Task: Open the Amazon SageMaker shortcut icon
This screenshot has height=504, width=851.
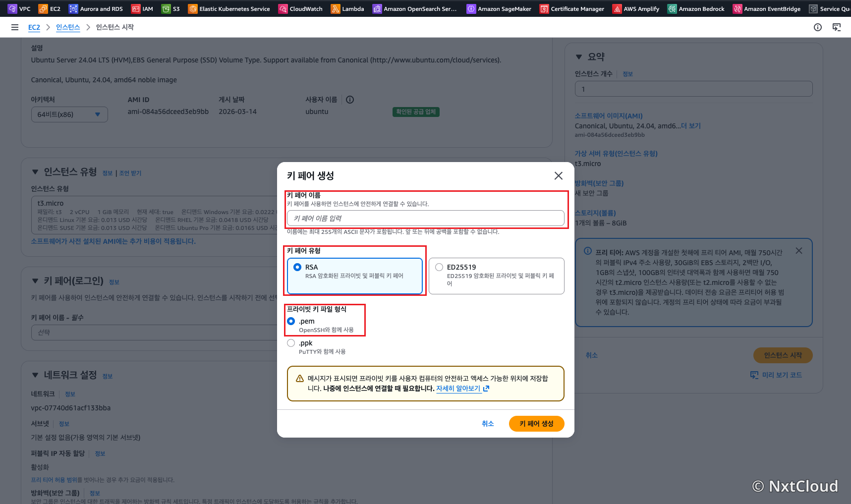Action: point(471,8)
